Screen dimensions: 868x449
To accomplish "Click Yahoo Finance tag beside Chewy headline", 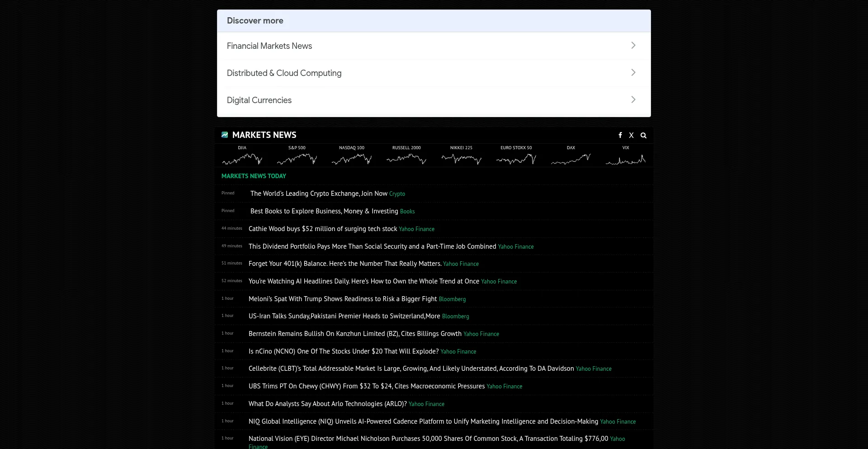I will 505,387.
